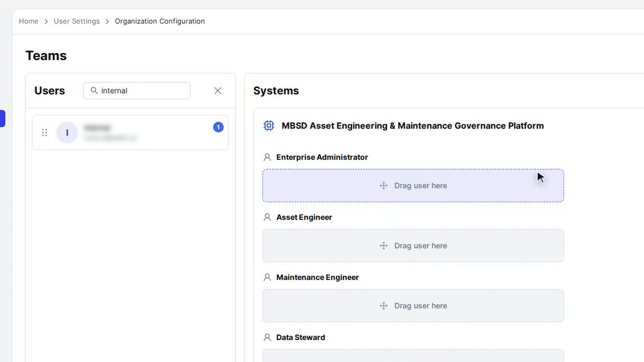The image size is (644, 362).
Task: Go to the Home breadcrumb
Action: (x=29, y=21)
